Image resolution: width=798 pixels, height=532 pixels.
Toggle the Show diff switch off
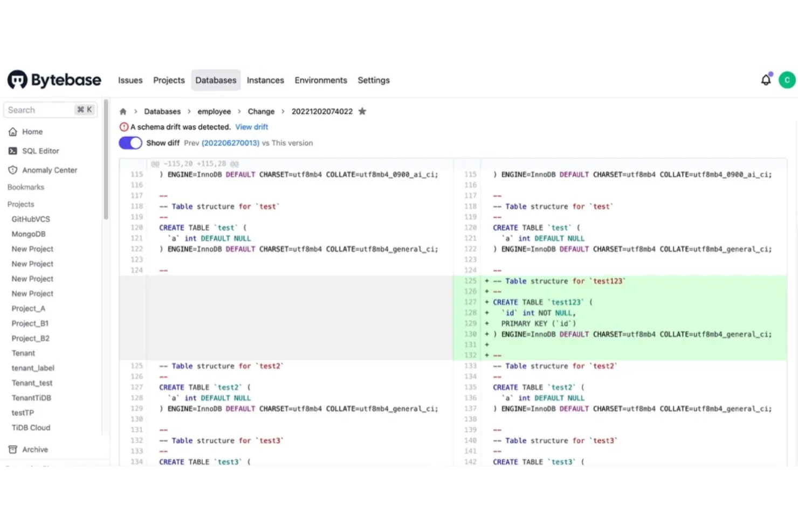pyautogui.click(x=130, y=143)
